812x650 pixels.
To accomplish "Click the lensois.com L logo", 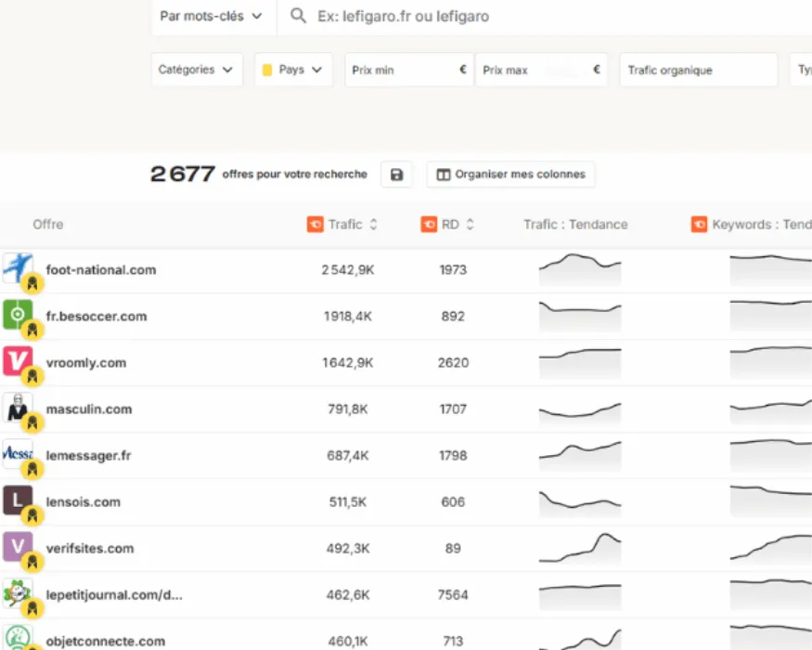I will click(18, 500).
